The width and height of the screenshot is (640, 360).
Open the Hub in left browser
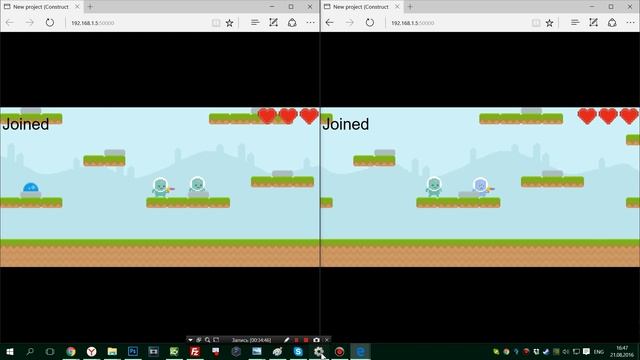coord(255,23)
